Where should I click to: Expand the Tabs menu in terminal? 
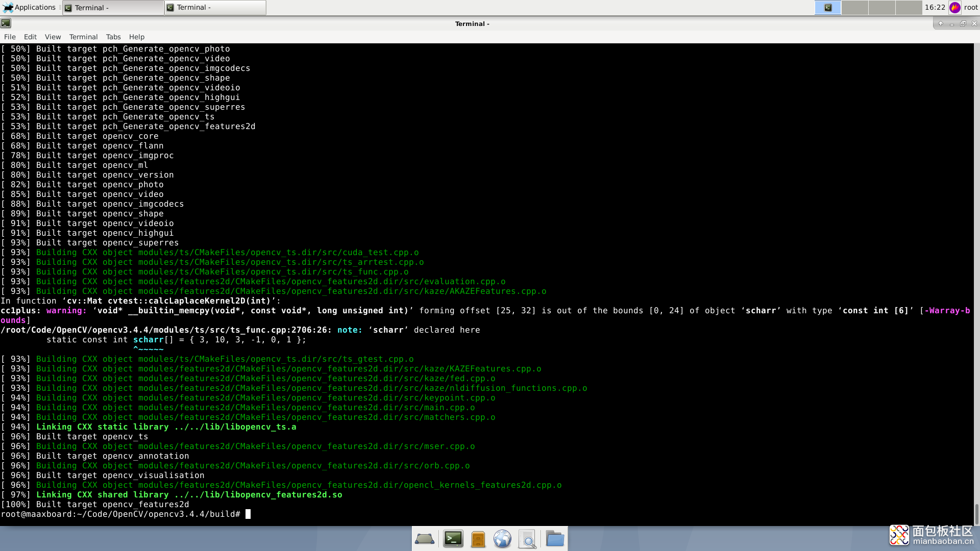coord(113,36)
